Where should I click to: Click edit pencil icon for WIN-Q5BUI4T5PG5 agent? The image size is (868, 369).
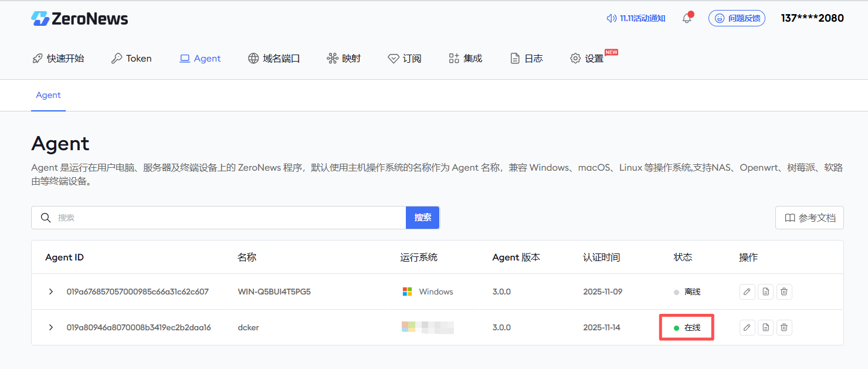tap(747, 292)
